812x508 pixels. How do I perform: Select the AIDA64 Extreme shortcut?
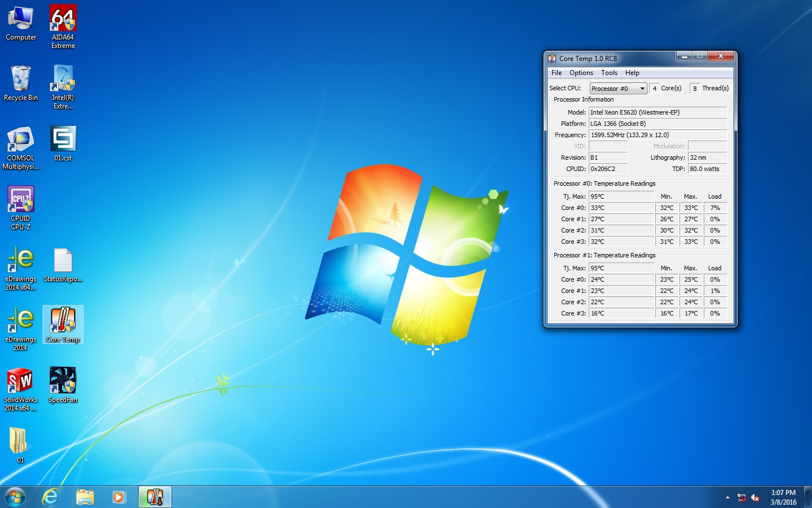click(63, 27)
